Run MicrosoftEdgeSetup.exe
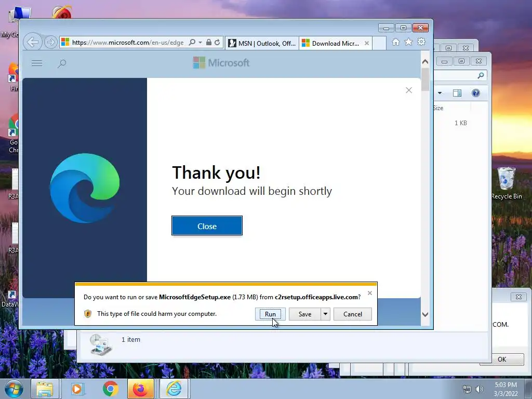The height and width of the screenshot is (399, 532). (270, 314)
